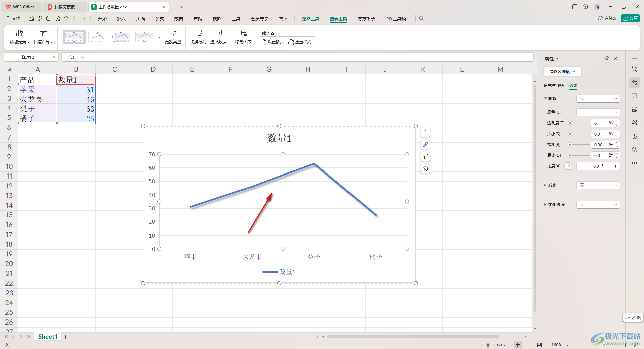Click the more options dots in right sidebar
This screenshot has height=349, width=644.
tap(635, 163)
